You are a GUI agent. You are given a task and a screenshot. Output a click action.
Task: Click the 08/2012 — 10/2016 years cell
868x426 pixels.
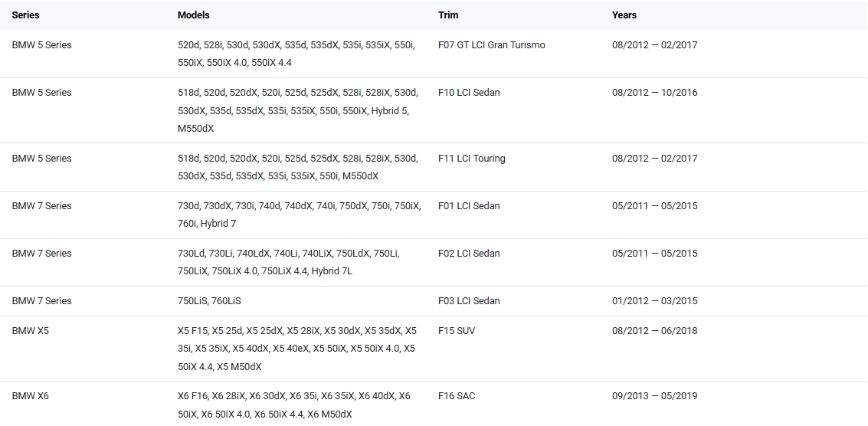click(654, 92)
